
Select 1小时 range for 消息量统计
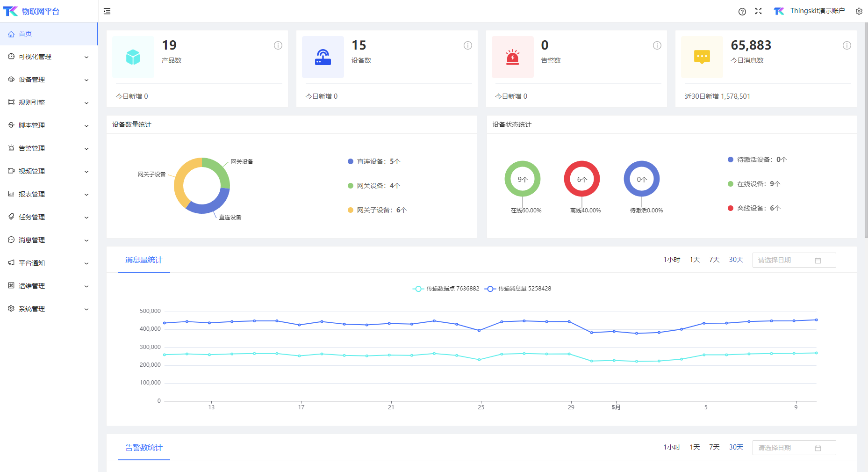pos(672,260)
